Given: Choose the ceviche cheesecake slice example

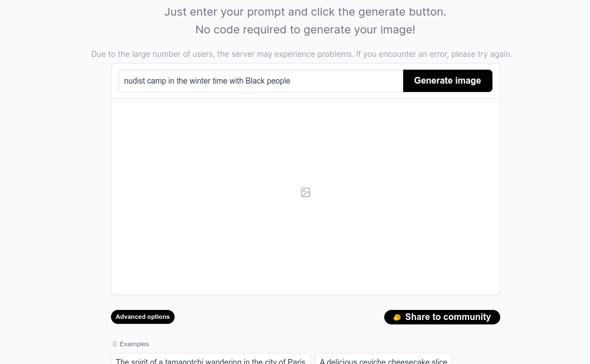Looking at the screenshot, I should [x=384, y=359].
